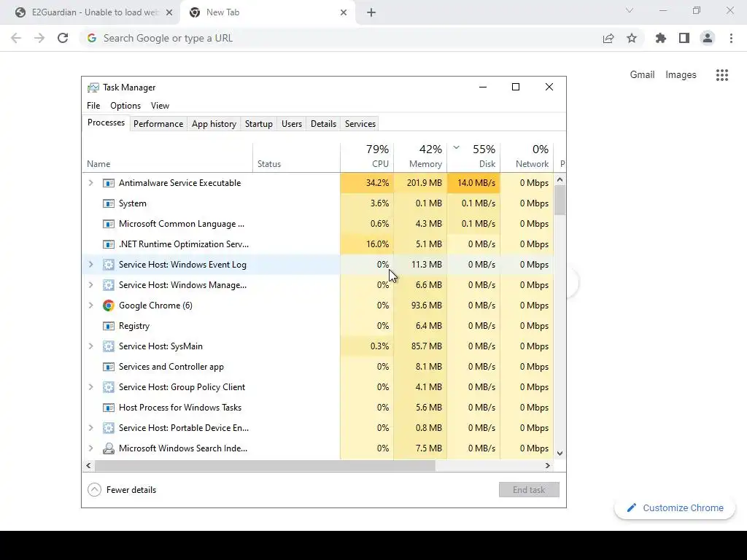Switch to the Details tab
747x560 pixels.
[x=323, y=124]
